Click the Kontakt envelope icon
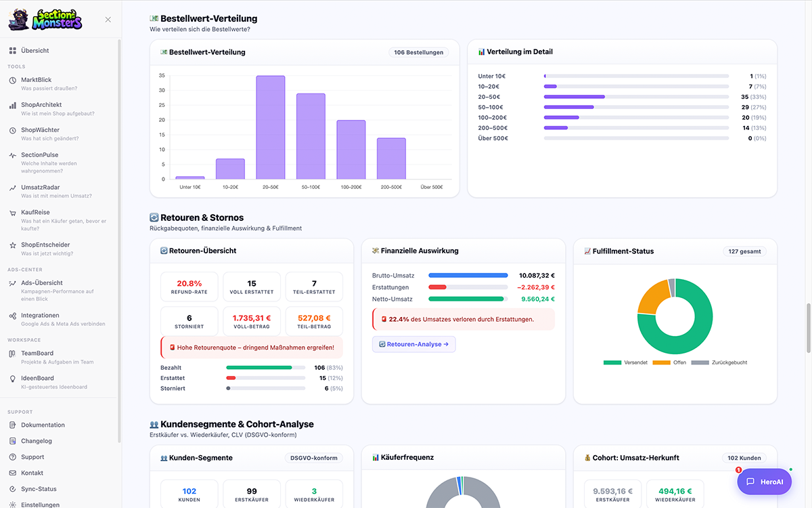The image size is (812, 508). point(13,473)
